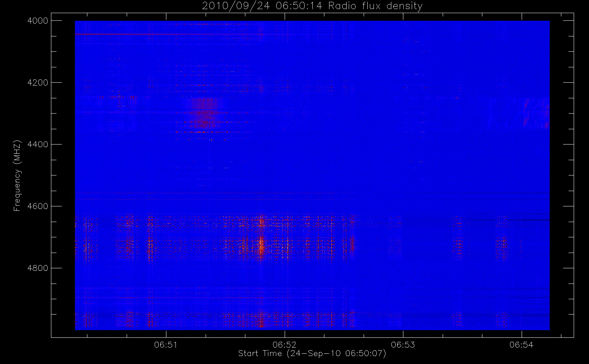Screen dimensions: 589x364
Task: Click the 'Start Time (24-Sep-10 06:50:07)' axis label
Action: point(312,353)
